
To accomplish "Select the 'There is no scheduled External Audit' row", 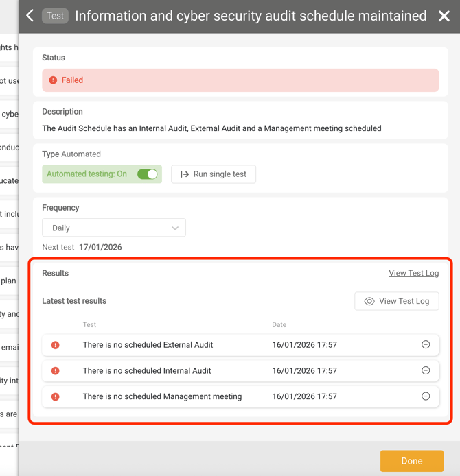I will 148,345.
